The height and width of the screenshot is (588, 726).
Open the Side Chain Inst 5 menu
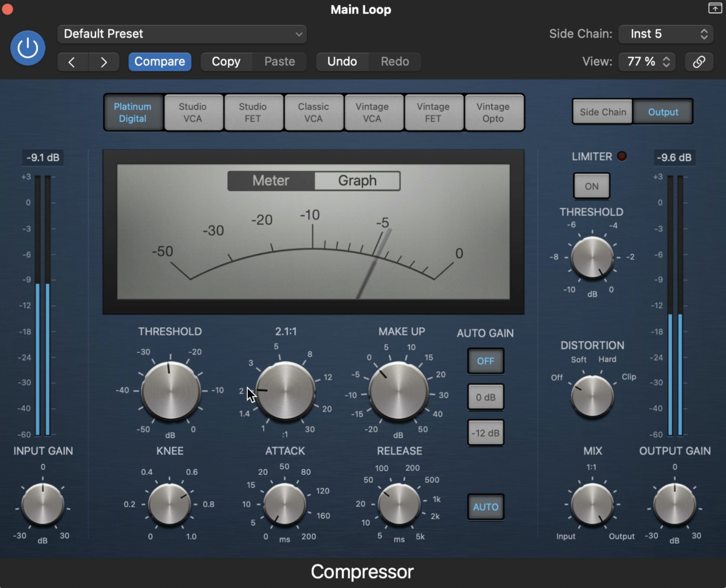(x=666, y=34)
